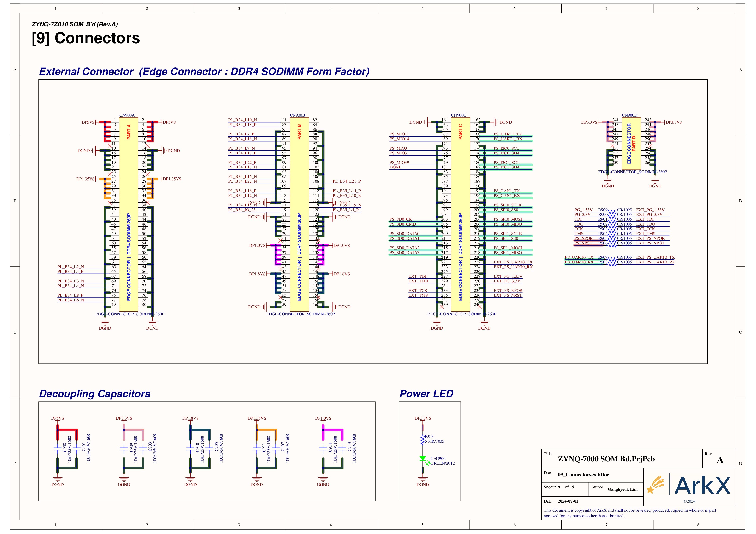Image resolution: width=756 pixels, height=534 pixels.
Task: Click the PL_B34_L21_P net label
Action: click(x=347, y=181)
